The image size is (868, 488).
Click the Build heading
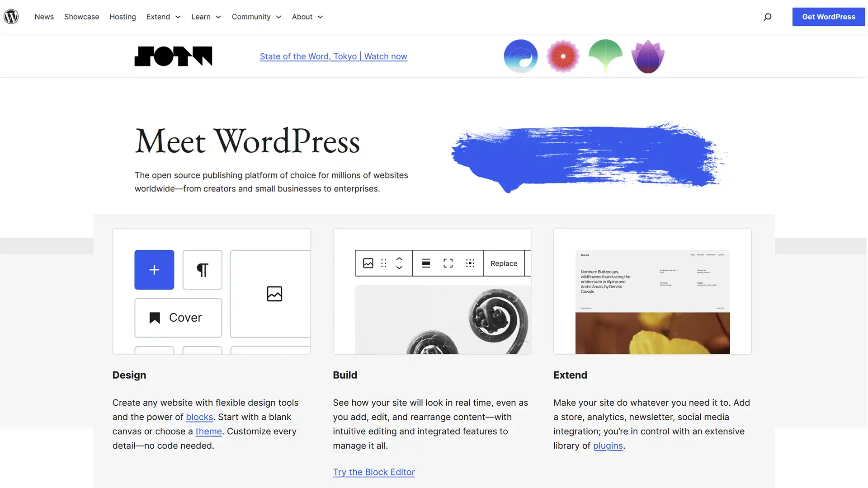pyautogui.click(x=345, y=375)
